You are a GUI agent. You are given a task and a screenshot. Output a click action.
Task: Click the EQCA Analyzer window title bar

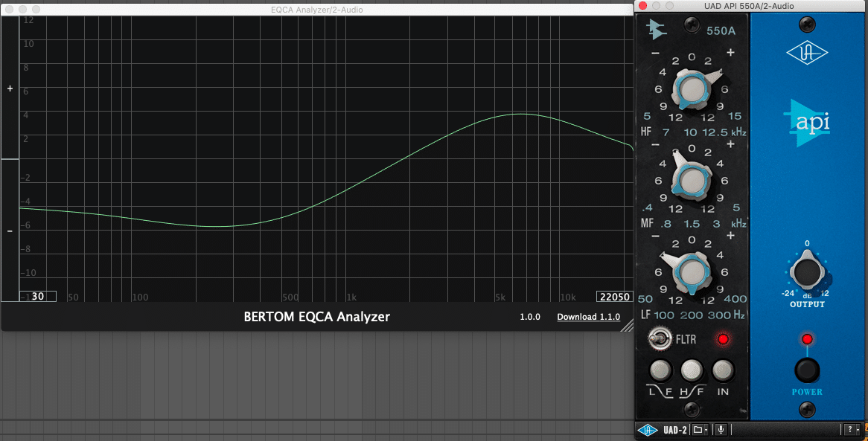(x=316, y=10)
